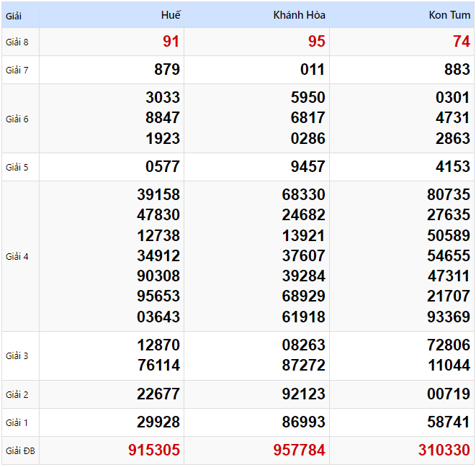
Task: Select Khánh Hòa special prize 957784
Action: 299,450
